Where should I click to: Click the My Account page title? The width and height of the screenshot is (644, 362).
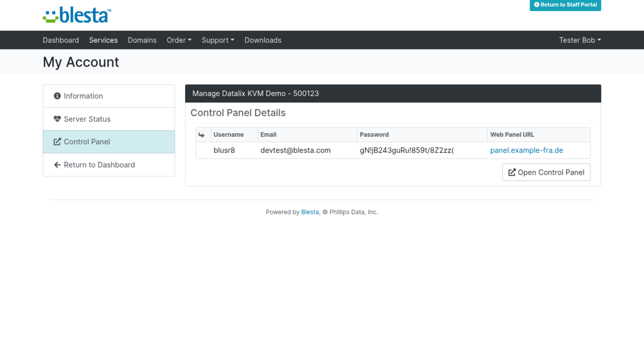coord(81,62)
